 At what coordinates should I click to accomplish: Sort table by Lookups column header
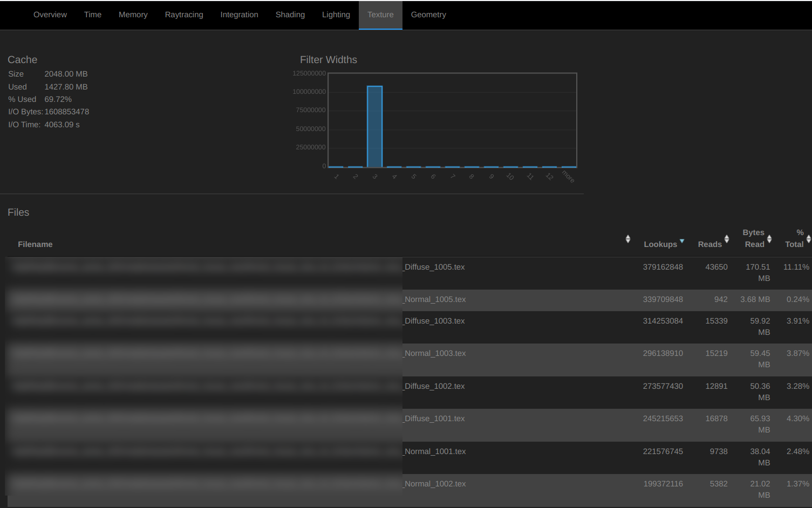pos(660,244)
